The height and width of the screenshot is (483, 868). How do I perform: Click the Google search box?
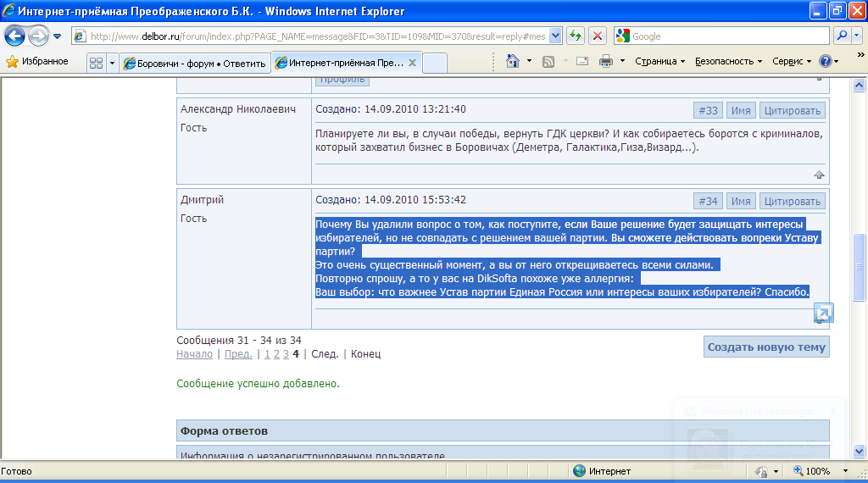click(729, 36)
